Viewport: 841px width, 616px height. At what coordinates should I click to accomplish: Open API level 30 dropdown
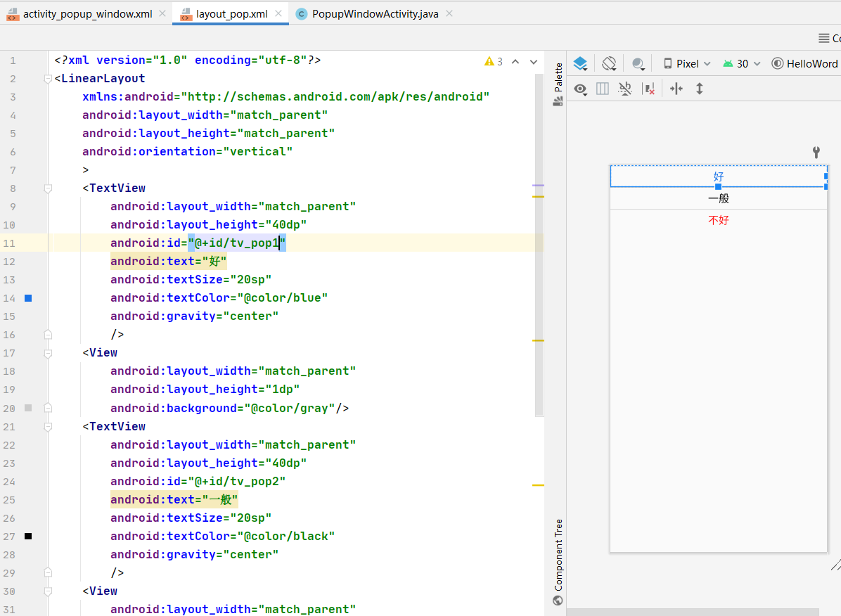pos(742,64)
